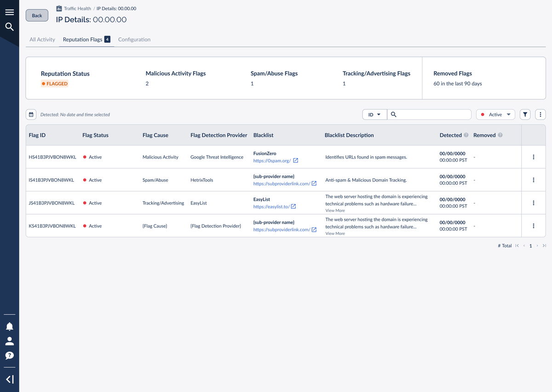
Task: Click the Removed column help icon
Action: click(x=500, y=135)
